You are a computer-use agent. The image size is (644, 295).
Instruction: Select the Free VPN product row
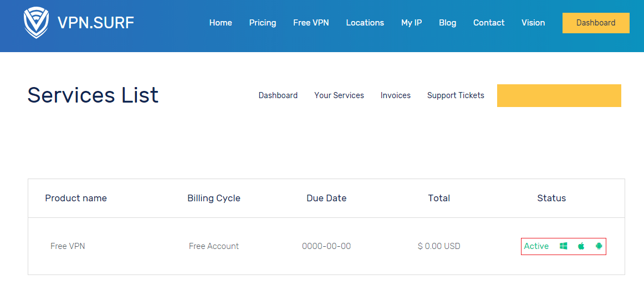pos(326,246)
